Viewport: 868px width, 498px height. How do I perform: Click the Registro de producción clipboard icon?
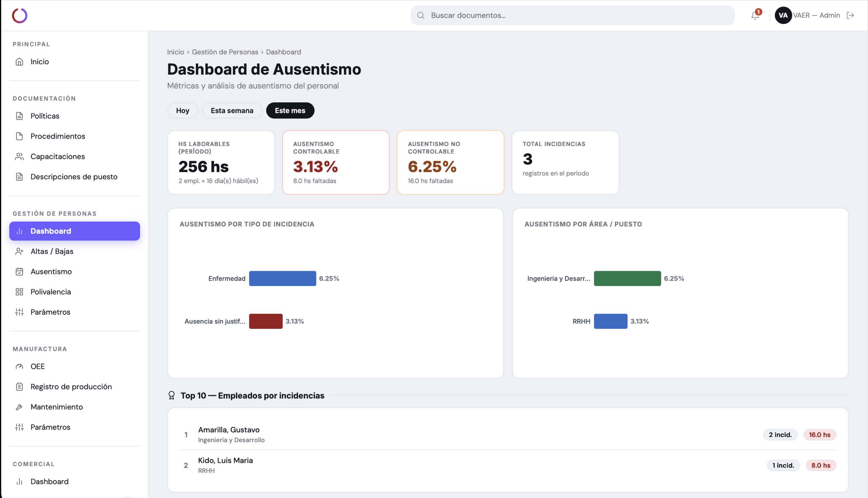click(x=19, y=386)
